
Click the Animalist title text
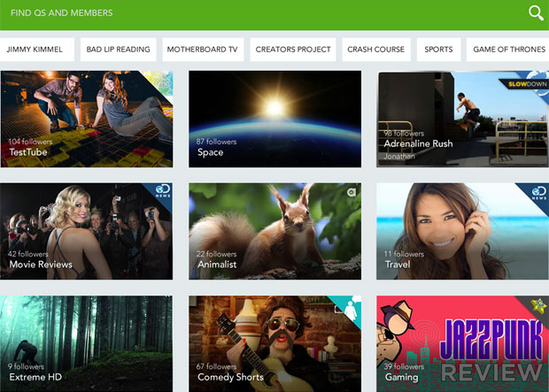(x=217, y=265)
